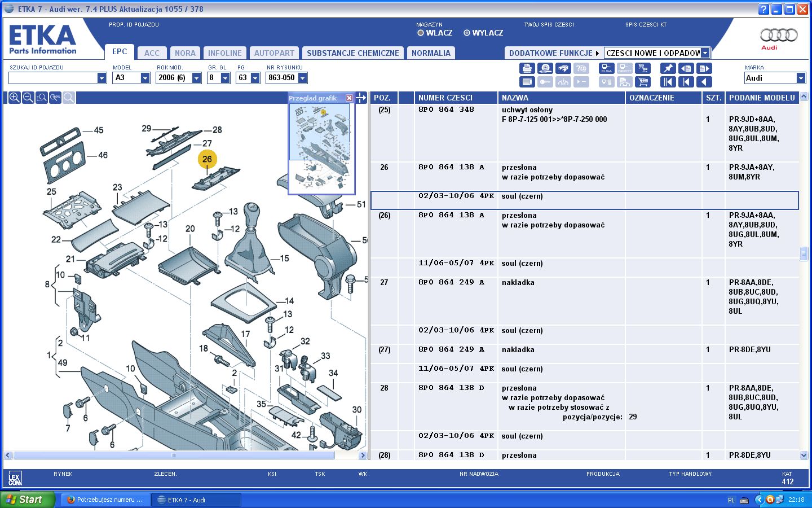
Task: Switch to the INFOLINE tab
Action: (x=224, y=53)
